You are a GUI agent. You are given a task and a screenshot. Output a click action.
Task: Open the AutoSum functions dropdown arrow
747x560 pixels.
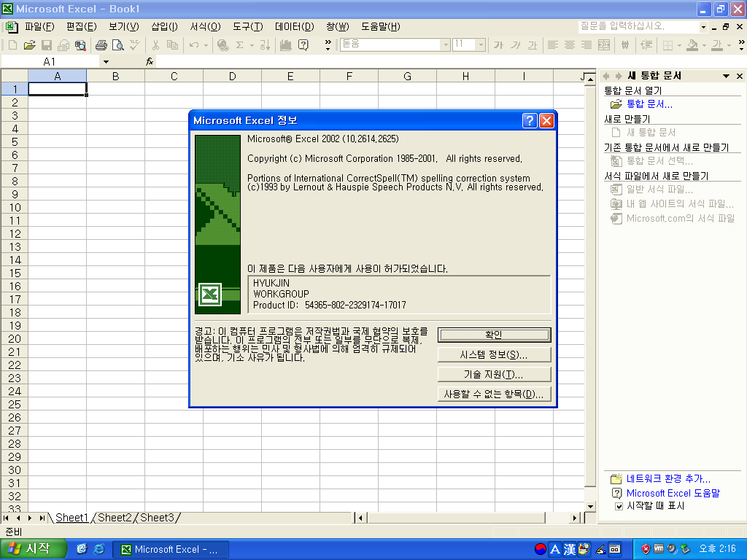click(252, 46)
